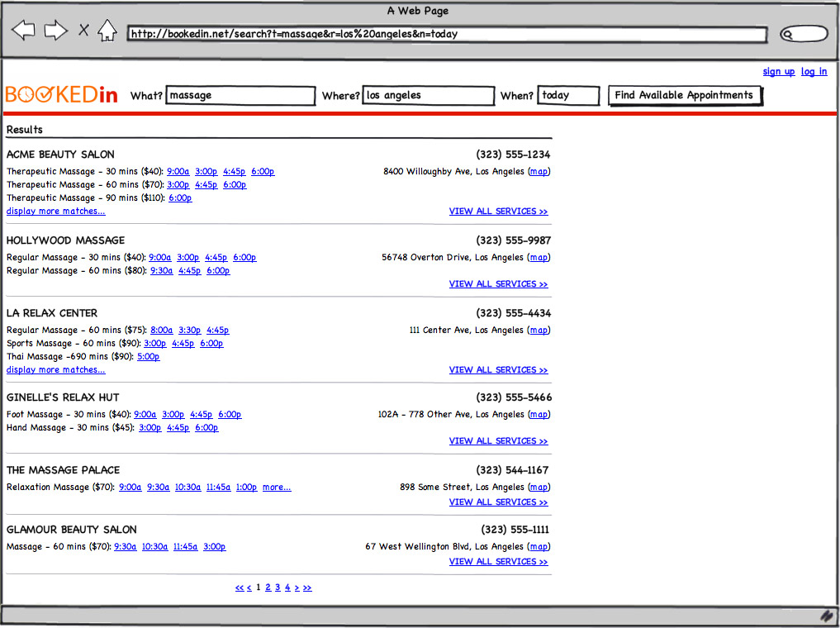Jump to first page with << link

coord(240,588)
